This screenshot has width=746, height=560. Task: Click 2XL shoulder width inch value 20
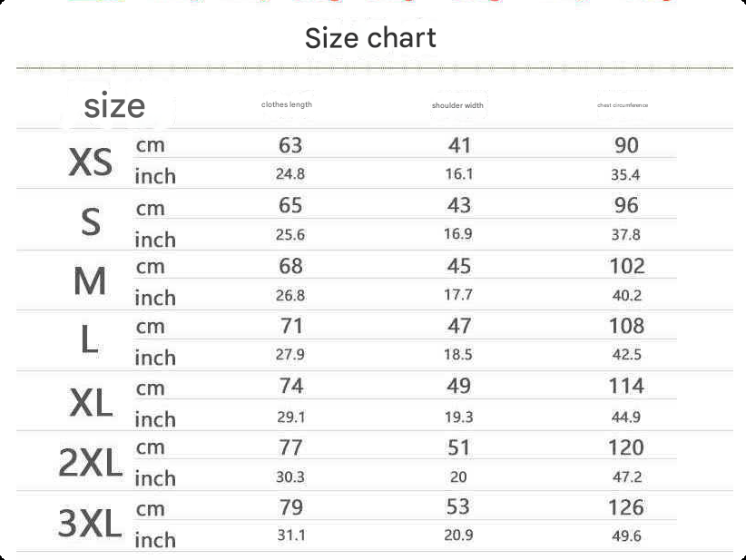pos(458,476)
